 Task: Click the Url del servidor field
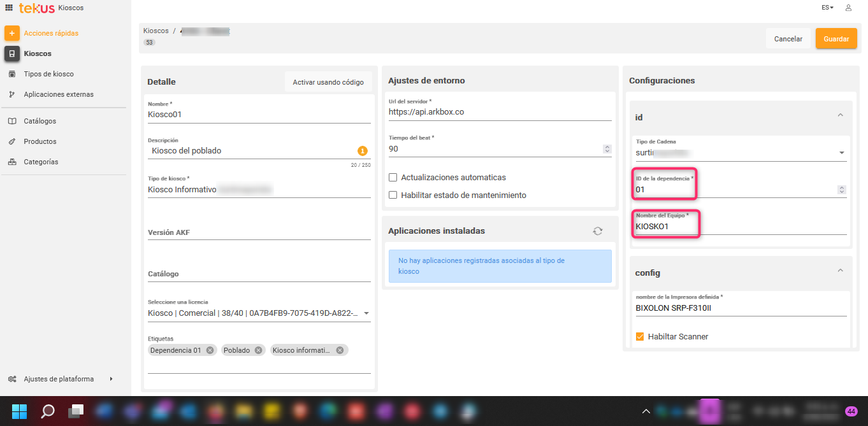(x=500, y=112)
